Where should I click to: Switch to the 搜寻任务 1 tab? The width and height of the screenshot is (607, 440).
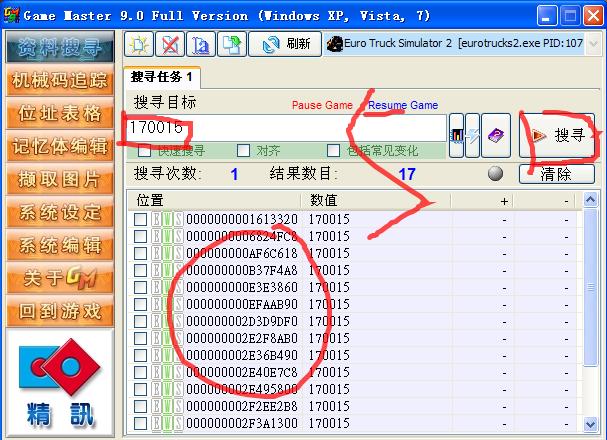click(162, 77)
